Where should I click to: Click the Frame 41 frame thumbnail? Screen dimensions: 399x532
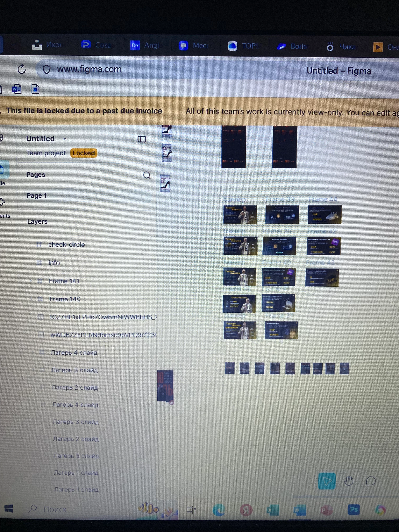click(x=278, y=303)
